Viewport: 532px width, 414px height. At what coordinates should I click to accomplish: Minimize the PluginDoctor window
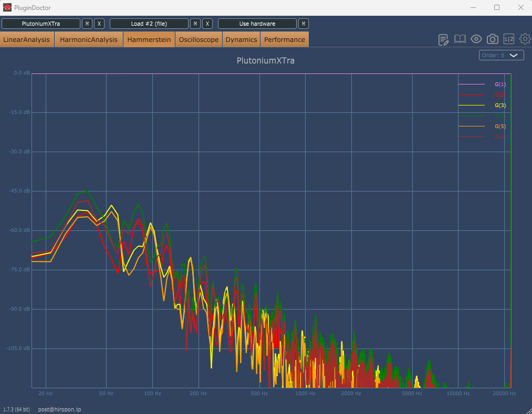pyautogui.click(x=473, y=7)
